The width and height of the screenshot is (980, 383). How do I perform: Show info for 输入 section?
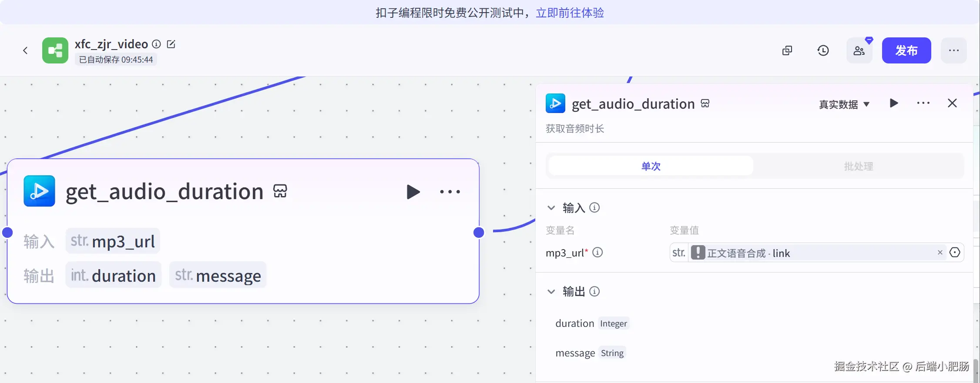coord(594,208)
